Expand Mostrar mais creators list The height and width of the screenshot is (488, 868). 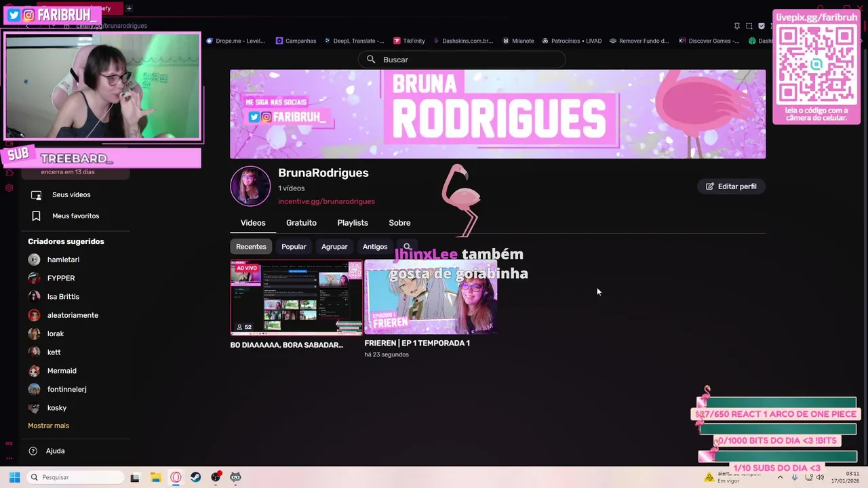click(48, 426)
